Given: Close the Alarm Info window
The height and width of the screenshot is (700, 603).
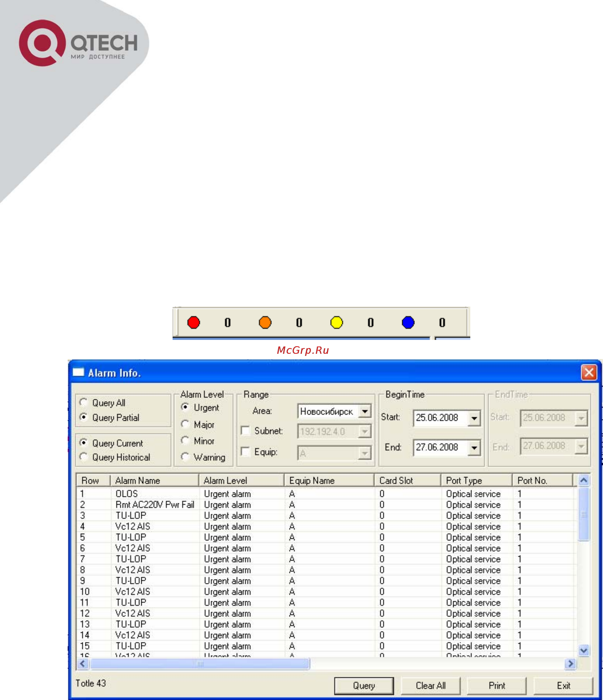Looking at the screenshot, I should pos(589,373).
